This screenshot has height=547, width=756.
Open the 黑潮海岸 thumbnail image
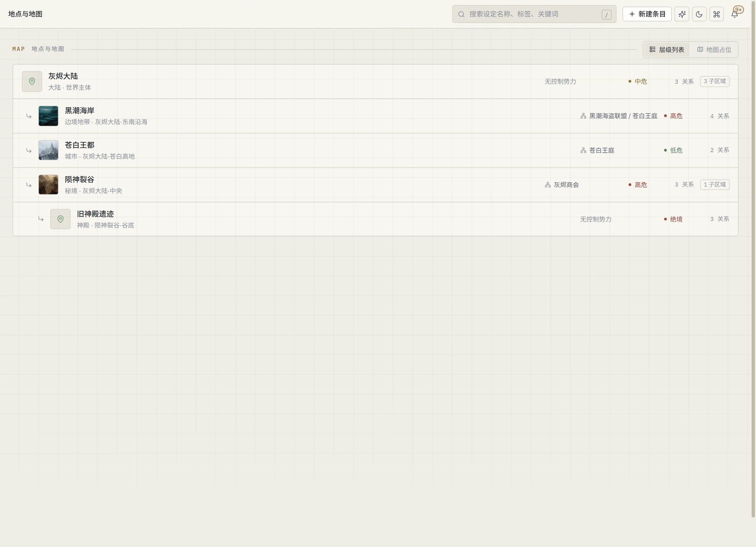tap(48, 116)
